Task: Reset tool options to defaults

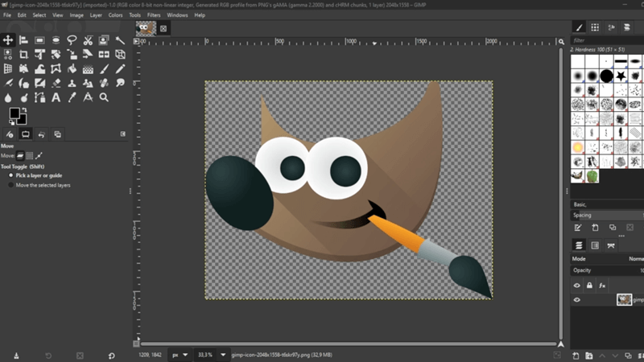Action: click(x=111, y=356)
